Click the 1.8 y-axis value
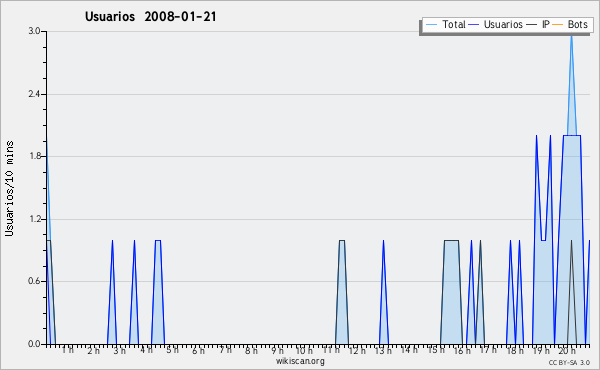The image size is (600, 370). [34, 156]
